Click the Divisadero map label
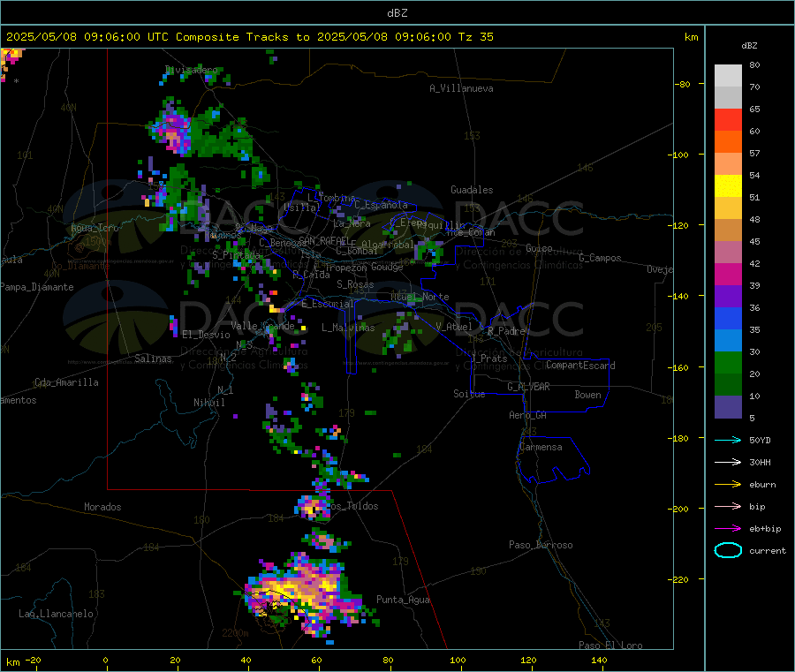 192,70
